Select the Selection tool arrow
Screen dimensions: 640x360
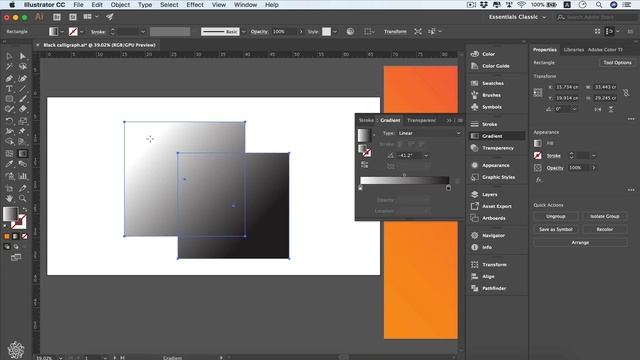pyautogui.click(x=9, y=56)
